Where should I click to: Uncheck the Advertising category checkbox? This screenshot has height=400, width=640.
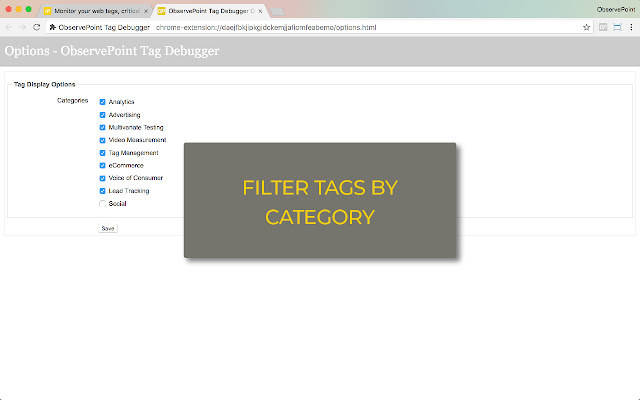pos(102,115)
